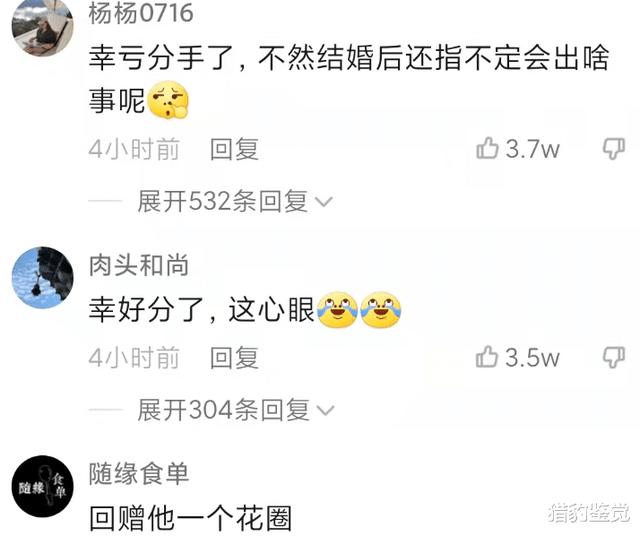Expand the 532 replies thread

[235, 201]
